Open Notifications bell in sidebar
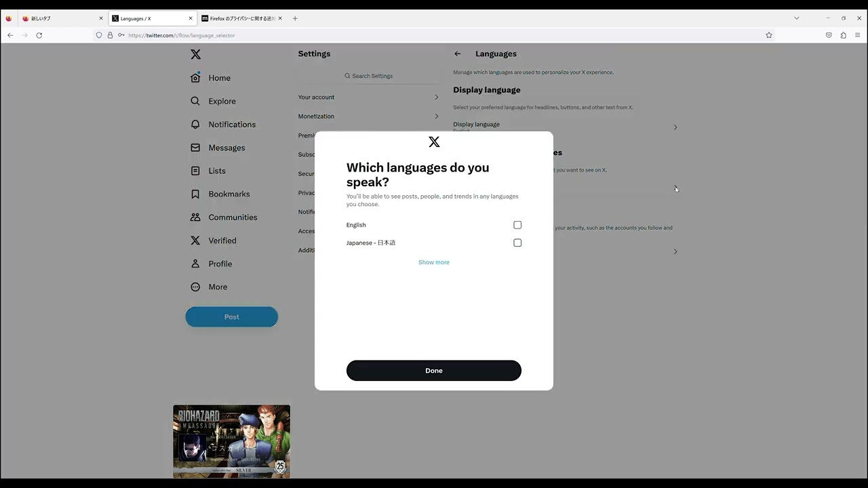The image size is (868, 488). tap(195, 125)
